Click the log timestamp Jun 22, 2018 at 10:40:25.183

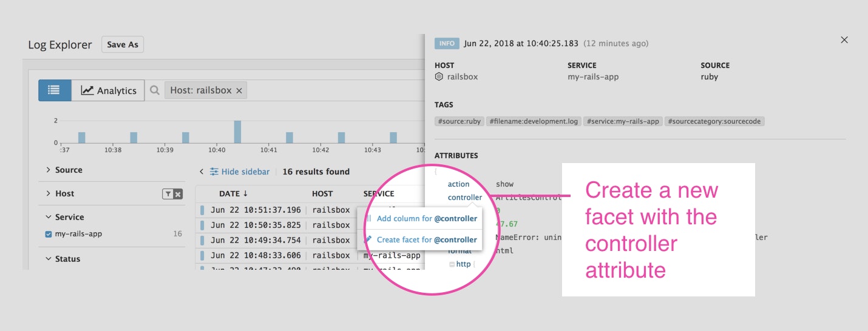point(521,44)
